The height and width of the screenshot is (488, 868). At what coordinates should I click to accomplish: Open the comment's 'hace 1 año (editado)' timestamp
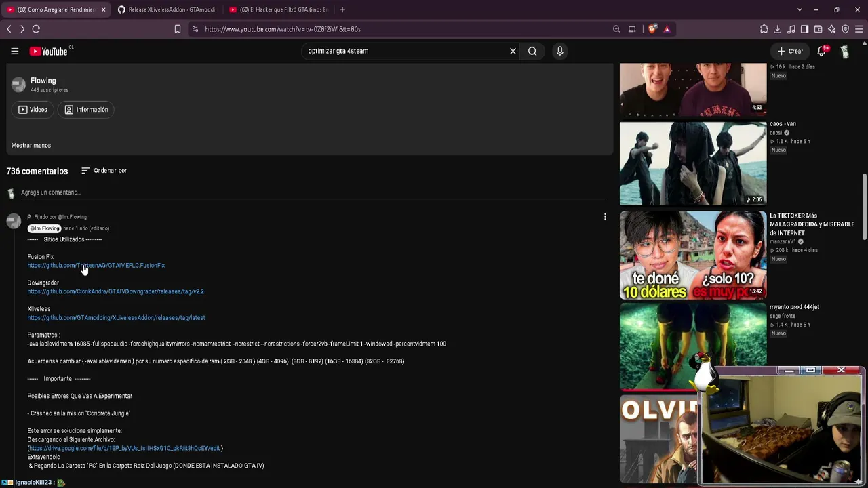coord(86,228)
